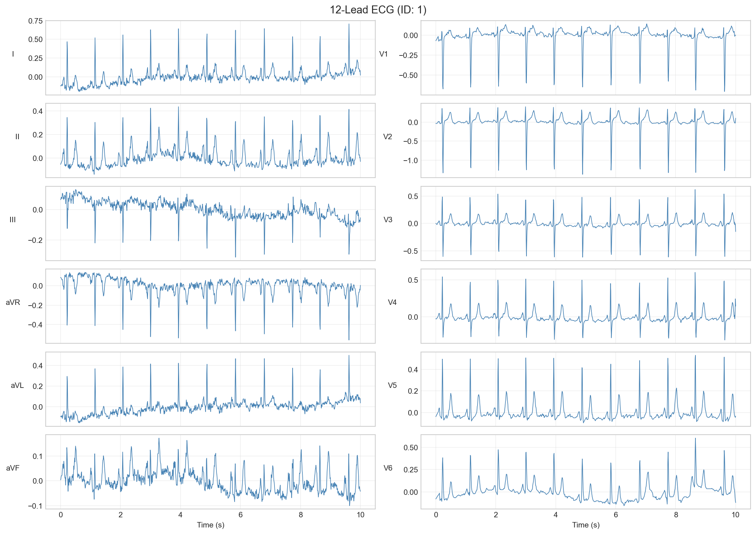Click the V6 lead label
This screenshot has height=534, width=756.
tap(388, 468)
